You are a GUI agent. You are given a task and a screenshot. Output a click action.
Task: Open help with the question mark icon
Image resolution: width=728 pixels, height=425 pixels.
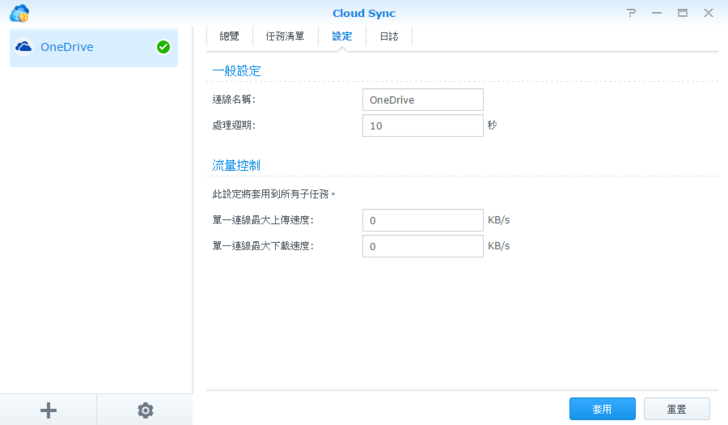coord(630,13)
